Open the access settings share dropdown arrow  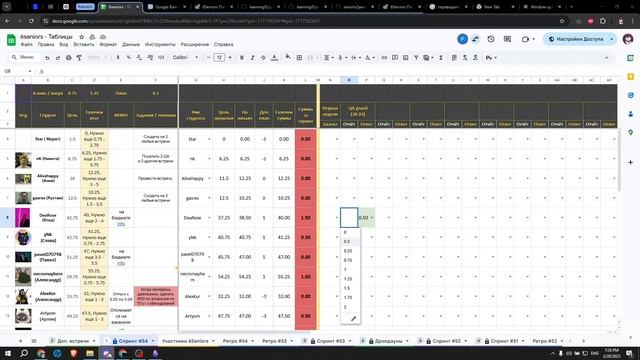pyautogui.click(x=611, y=39)
